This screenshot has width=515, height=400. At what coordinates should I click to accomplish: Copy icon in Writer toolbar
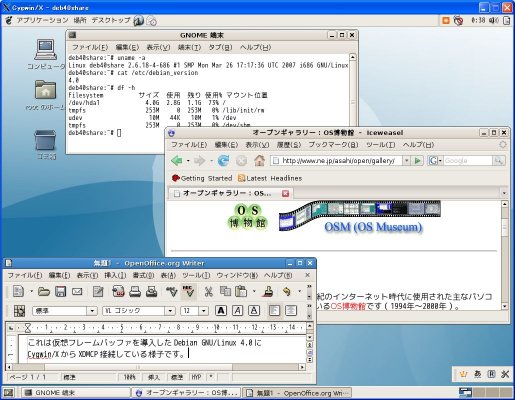coord(225,292)
